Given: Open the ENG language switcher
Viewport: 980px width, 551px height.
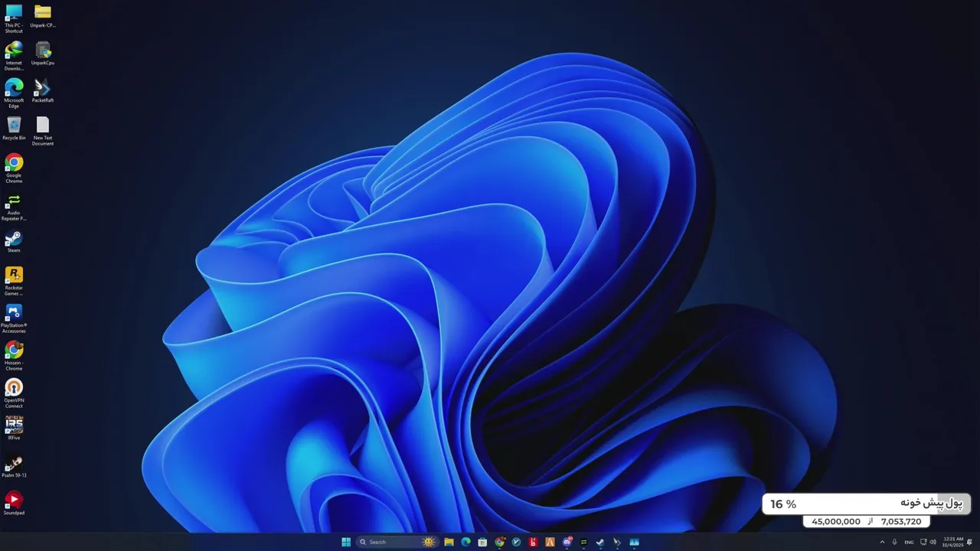Looking at the screenshot, I should tap(909, 542).
